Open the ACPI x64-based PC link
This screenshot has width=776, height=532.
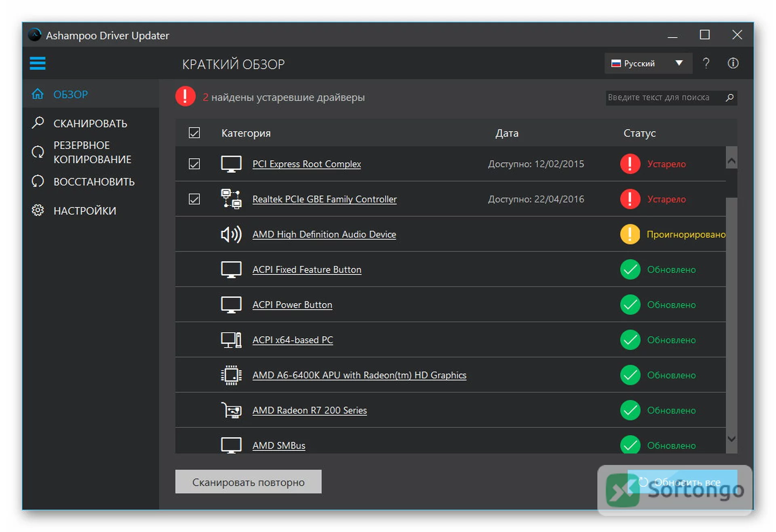pos(293,340)
